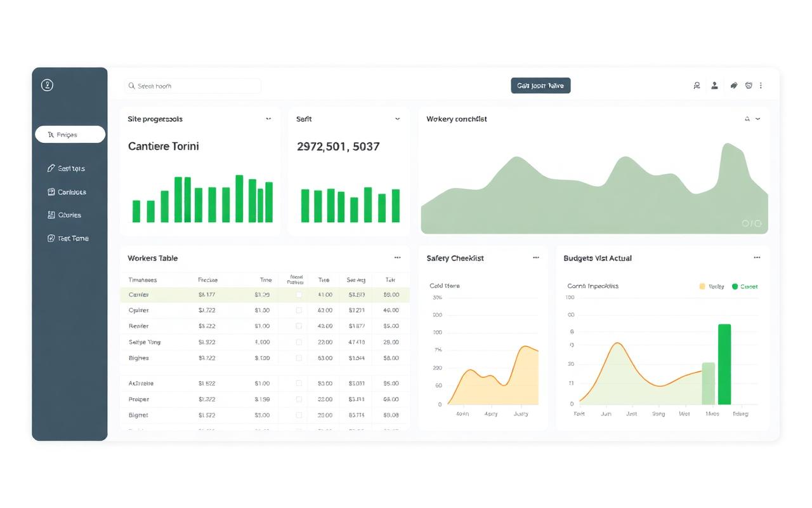Screen dimensions: 812x508
Task: Click the Renler name cell
Action: (138, 326)
